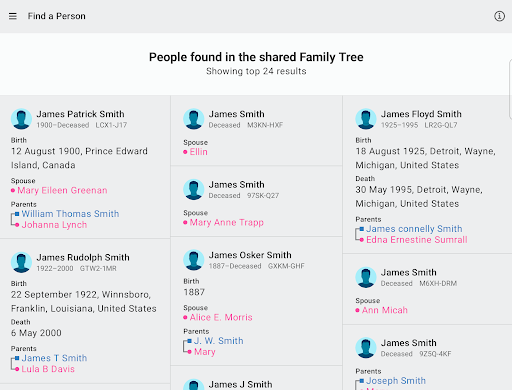Screen dimensions: 512x390
Task: Click James Floyd Smith's avatar icon
Action: click(366, 119)
